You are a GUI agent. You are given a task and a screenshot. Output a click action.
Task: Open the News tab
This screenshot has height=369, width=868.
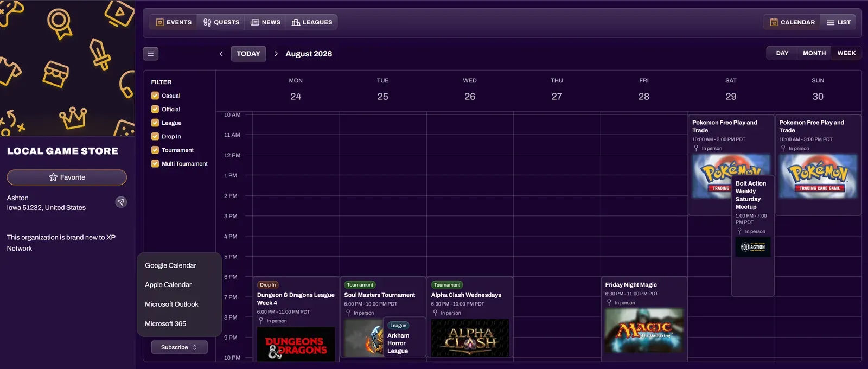pos(265,22)
